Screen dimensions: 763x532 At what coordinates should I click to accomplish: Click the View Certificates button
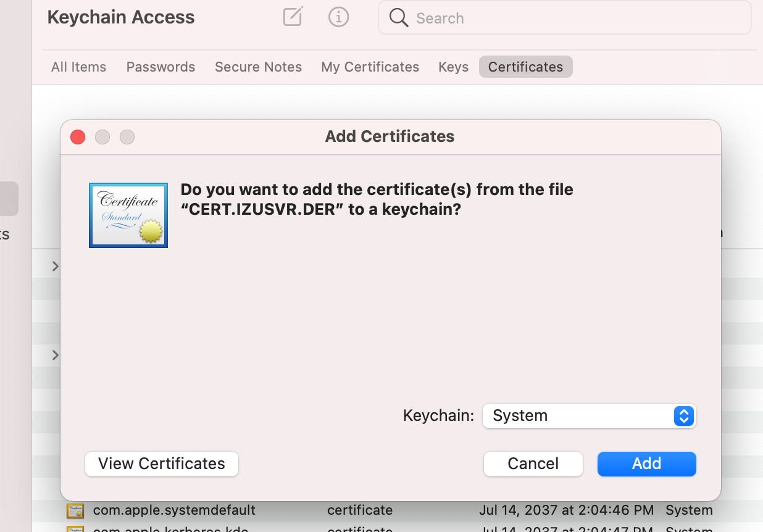coord(162,464)
